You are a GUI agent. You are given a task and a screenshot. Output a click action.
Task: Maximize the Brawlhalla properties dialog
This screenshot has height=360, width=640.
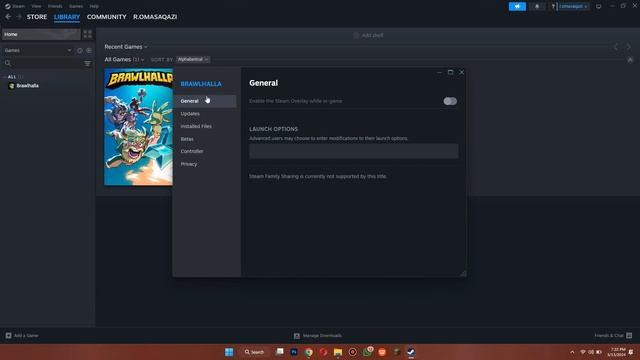[x=451, y=72]
